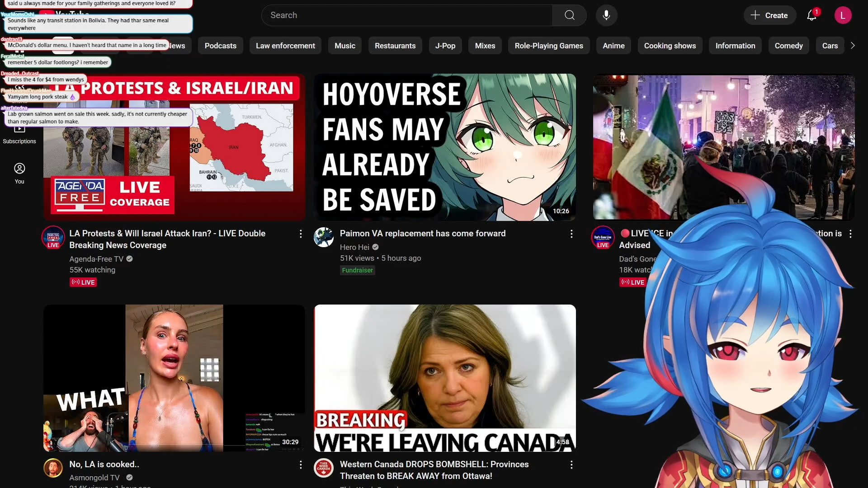The width and height of the screenshot is (868, 488).
Task: Click the Paimon VA replacement title
Action: (x=423, y=234)
